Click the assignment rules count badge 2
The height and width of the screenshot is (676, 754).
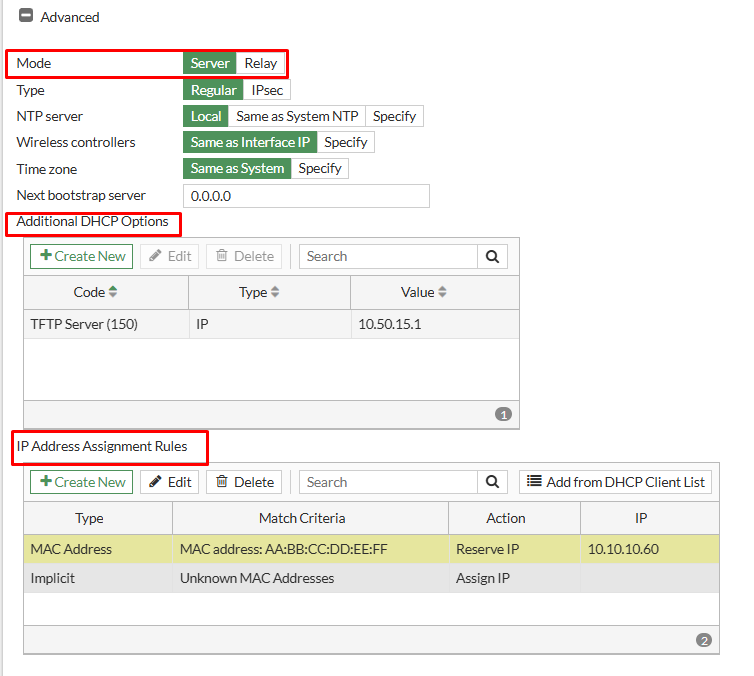[704, 640]
